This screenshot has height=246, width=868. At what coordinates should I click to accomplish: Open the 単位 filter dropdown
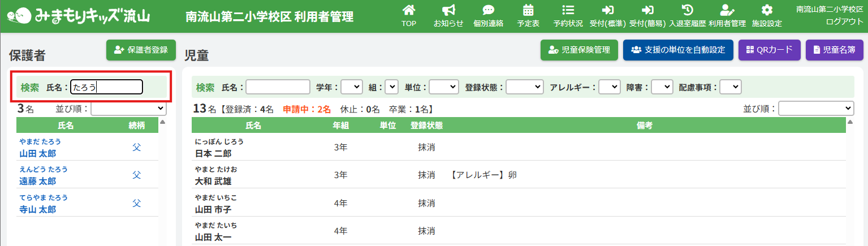coord(443,87)
